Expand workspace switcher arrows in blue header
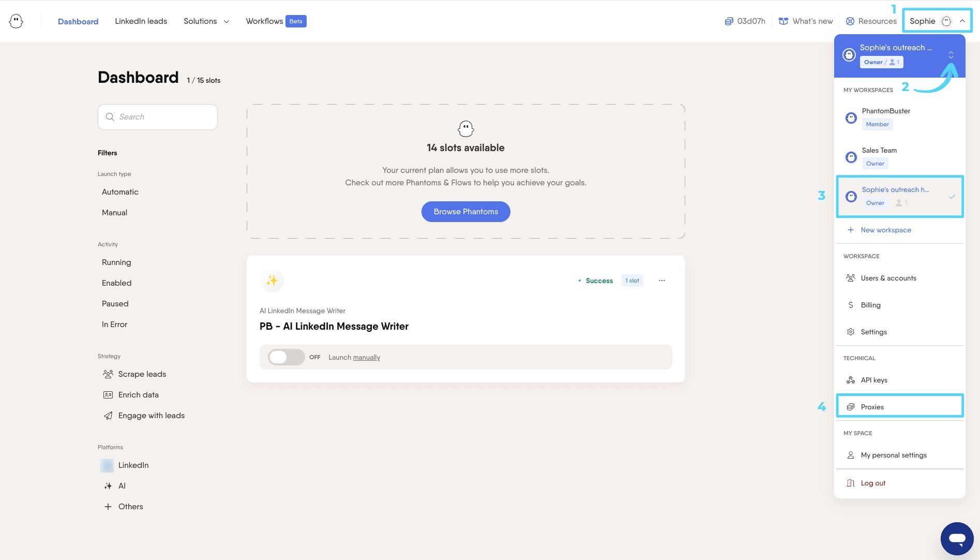This screenshot has height=560, width=980. tap(951, 55)
